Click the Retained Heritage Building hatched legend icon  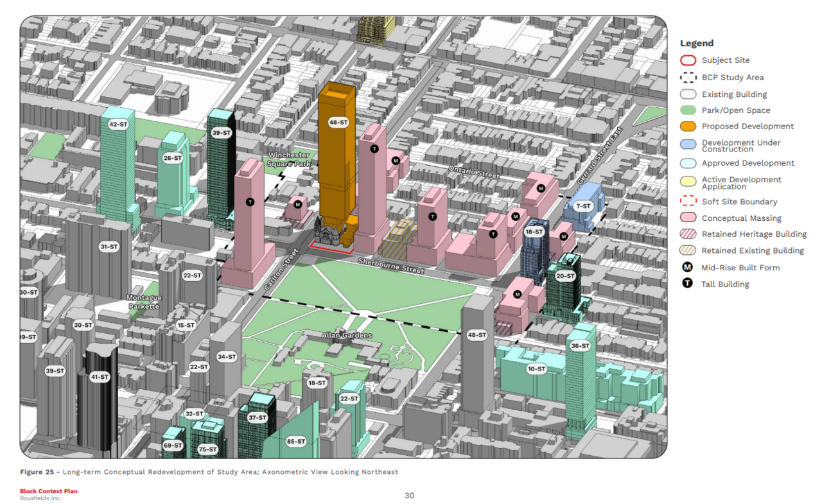tap(688, 234)
